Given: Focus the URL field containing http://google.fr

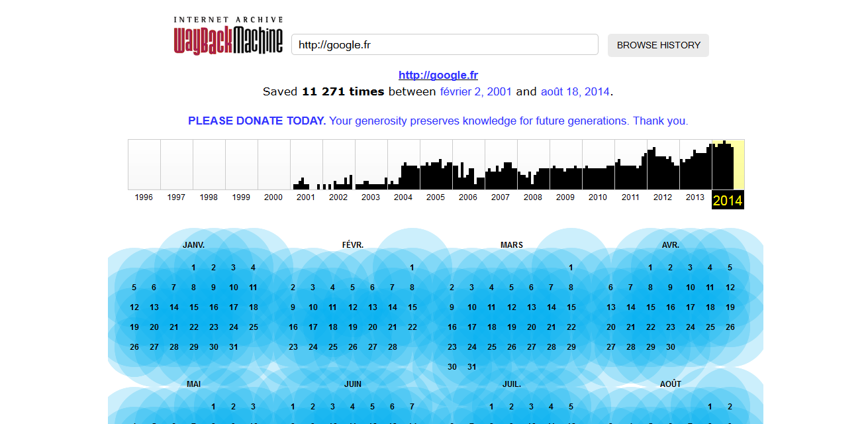Looking at the screenshot, I should click(x=445, y=45).
